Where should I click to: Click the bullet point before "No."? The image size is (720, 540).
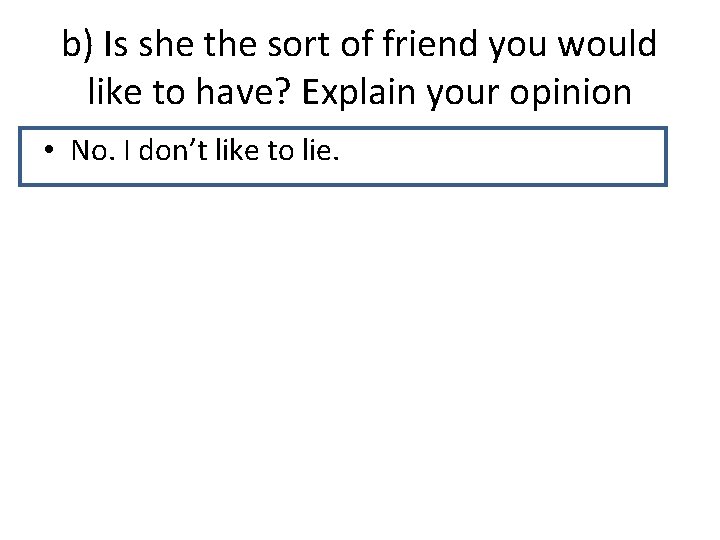tap(49, 150)
